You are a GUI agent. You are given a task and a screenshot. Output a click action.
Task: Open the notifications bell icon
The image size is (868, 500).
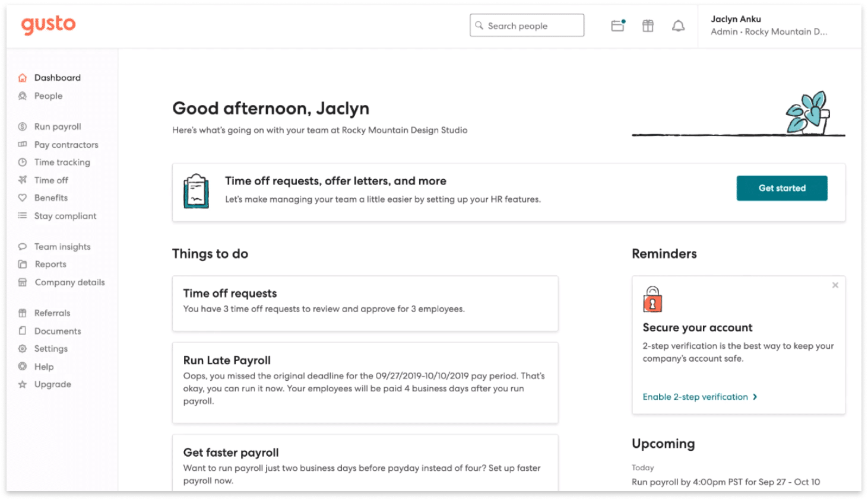point(677,25)
